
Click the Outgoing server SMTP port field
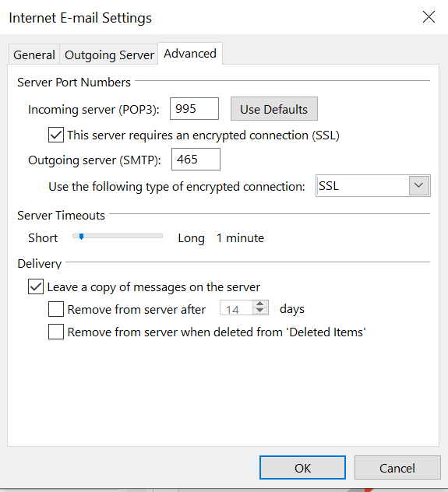point(196,160)
